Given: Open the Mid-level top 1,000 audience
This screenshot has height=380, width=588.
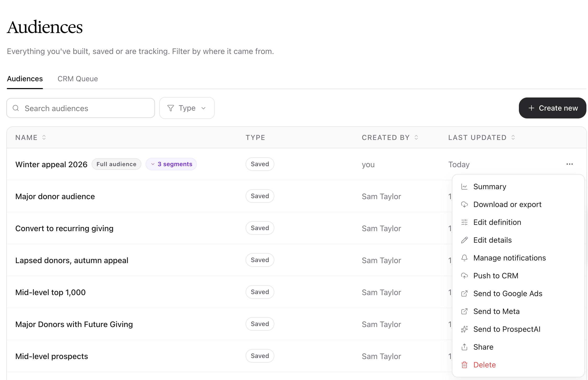Looking at the screenshot, I should point(51,292).
